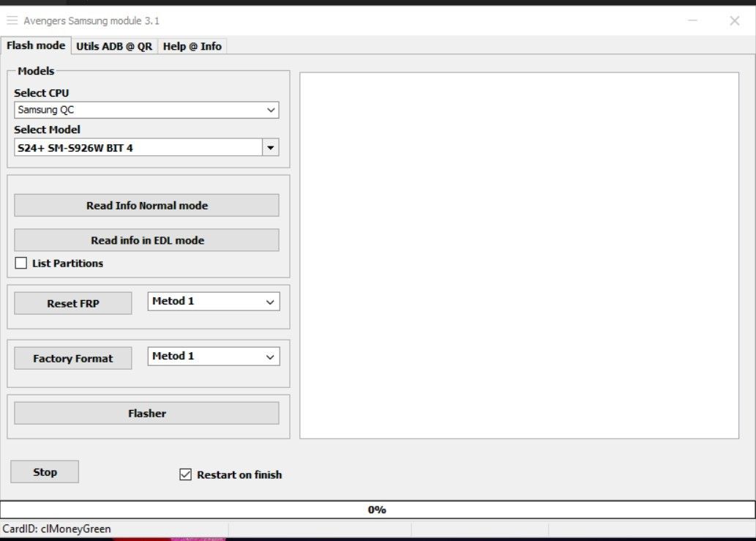This screenshot has width=756, height=541.
Task: Uncheck Restart on finish checkbox
Action: (185, 474)
